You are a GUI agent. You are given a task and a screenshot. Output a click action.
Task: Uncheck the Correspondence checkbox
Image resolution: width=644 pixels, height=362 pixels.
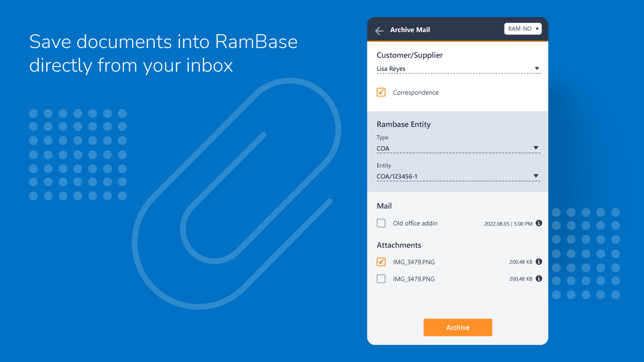[381, 92]
